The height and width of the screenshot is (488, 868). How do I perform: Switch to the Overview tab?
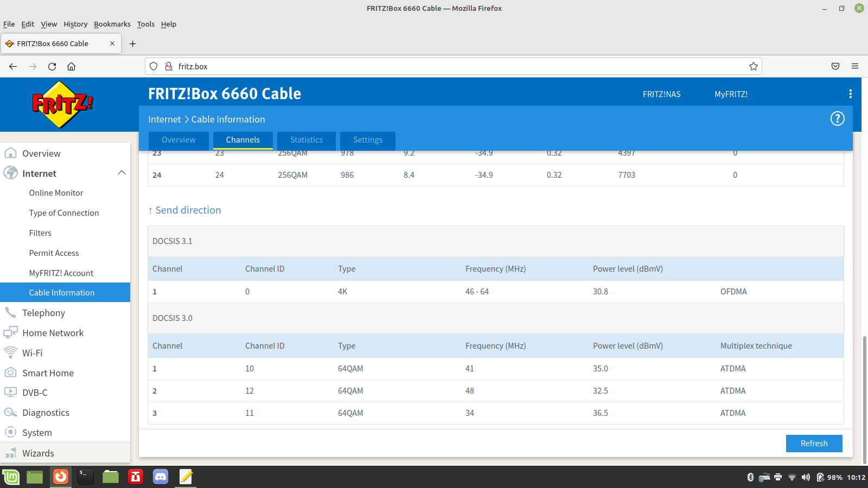(x=178, y=140)
